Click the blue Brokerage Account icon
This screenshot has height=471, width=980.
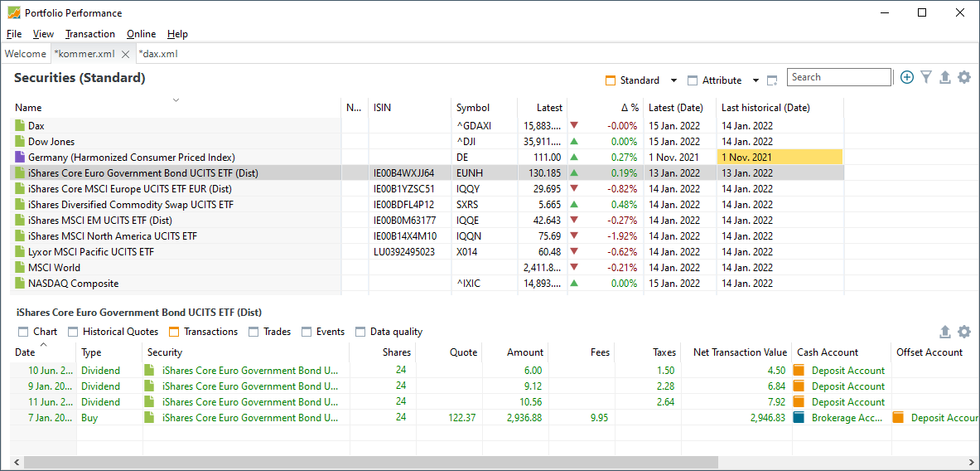pos(798,417)
